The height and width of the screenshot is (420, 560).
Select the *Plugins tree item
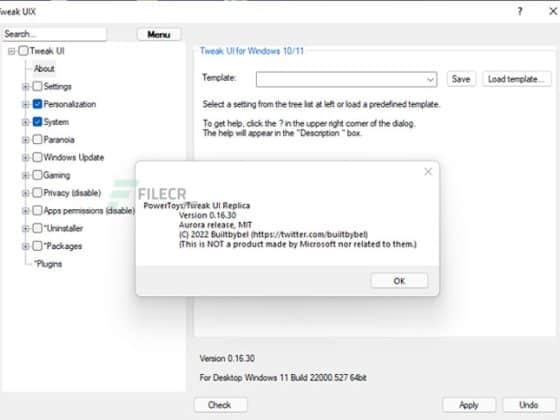tap(48, 264)
